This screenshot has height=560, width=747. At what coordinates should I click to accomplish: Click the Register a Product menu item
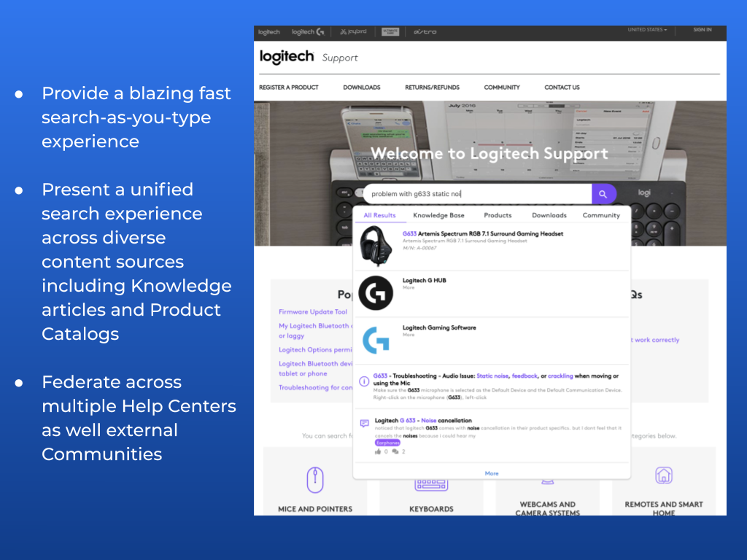click(x=289, y=87)
